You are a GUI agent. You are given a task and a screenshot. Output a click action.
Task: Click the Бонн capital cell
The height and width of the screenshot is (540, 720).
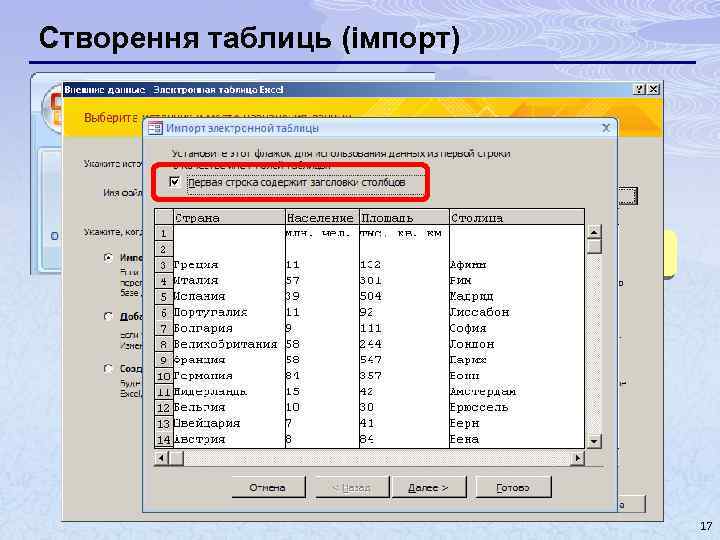coord(517,376)
